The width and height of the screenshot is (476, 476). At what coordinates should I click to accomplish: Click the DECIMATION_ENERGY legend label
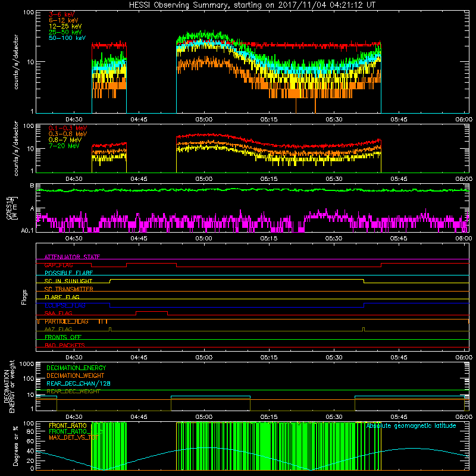[76, 368]
